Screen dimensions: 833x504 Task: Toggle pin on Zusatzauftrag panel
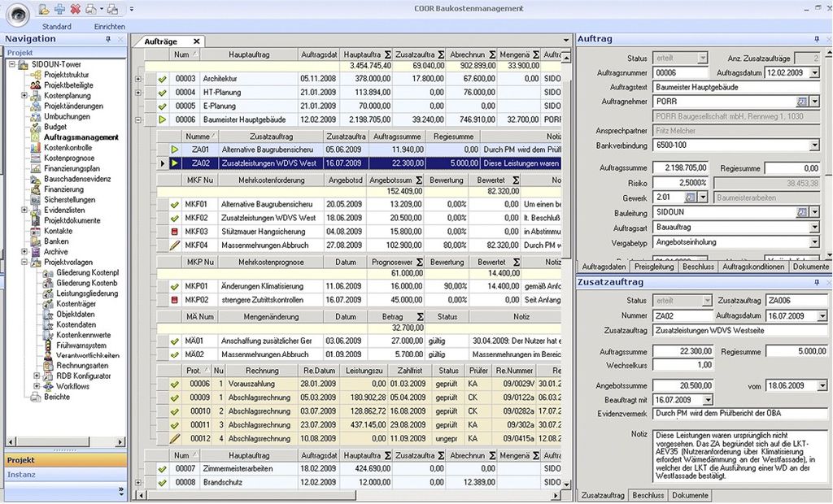(817, 283)
